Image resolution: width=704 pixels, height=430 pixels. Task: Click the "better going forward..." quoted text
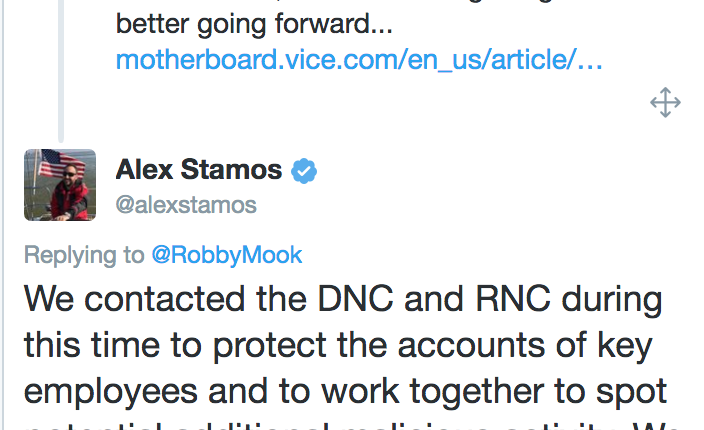254,24
